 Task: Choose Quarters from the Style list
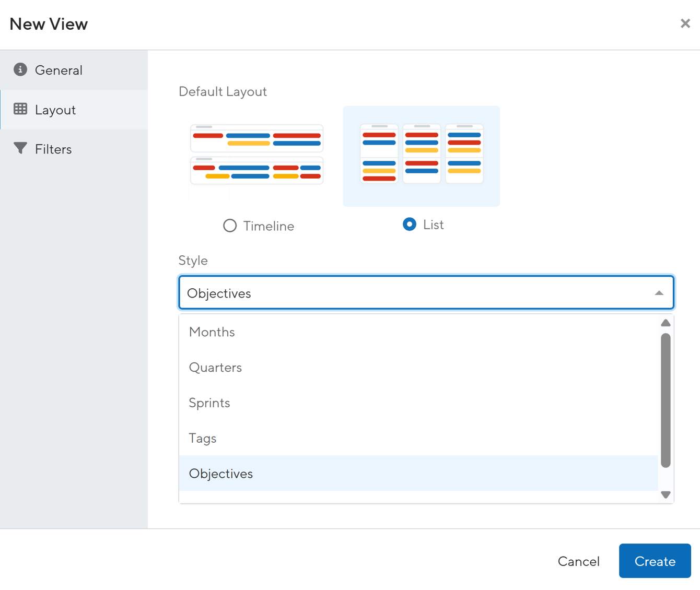coord(418,368)
